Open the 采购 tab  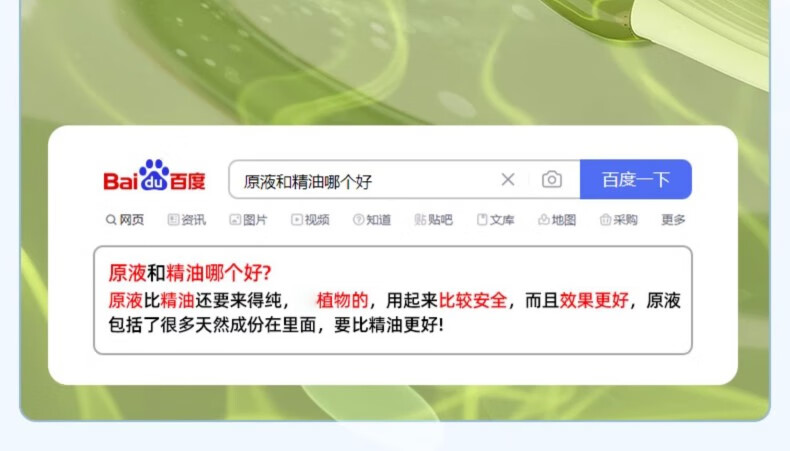(x=619, y=220)
